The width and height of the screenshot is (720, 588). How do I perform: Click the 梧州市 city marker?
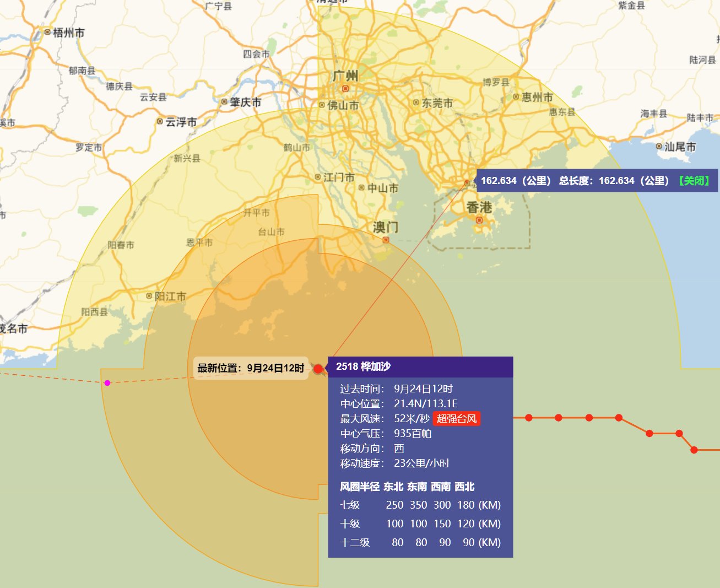click(47, 33)
